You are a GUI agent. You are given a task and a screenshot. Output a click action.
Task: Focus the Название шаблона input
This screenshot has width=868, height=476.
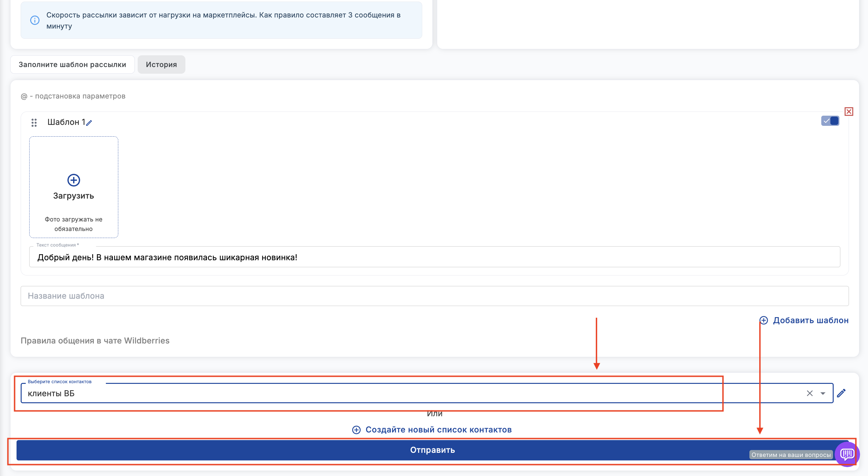[434, 296]
